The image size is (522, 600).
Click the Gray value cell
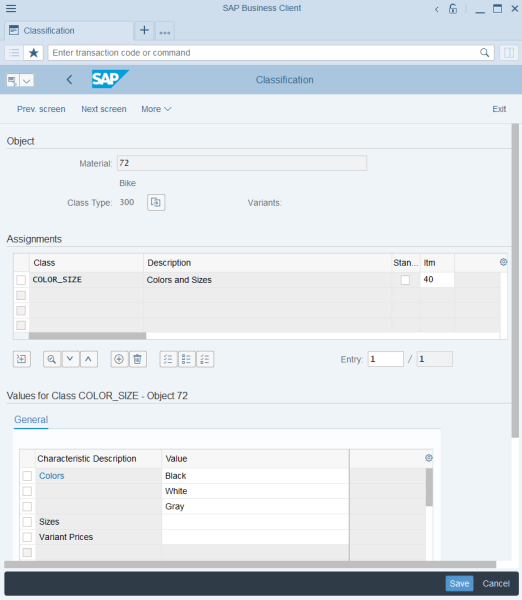point(255,506)
